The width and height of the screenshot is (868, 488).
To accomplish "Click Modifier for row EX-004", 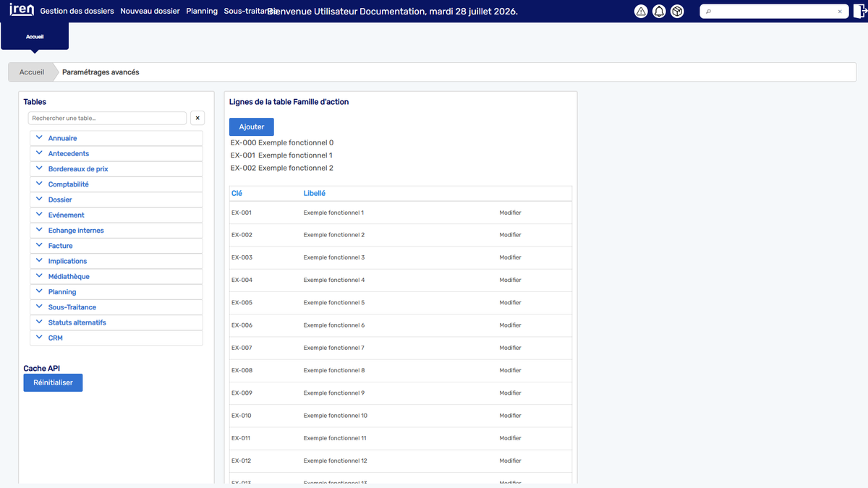I will (x=510, y=280).
